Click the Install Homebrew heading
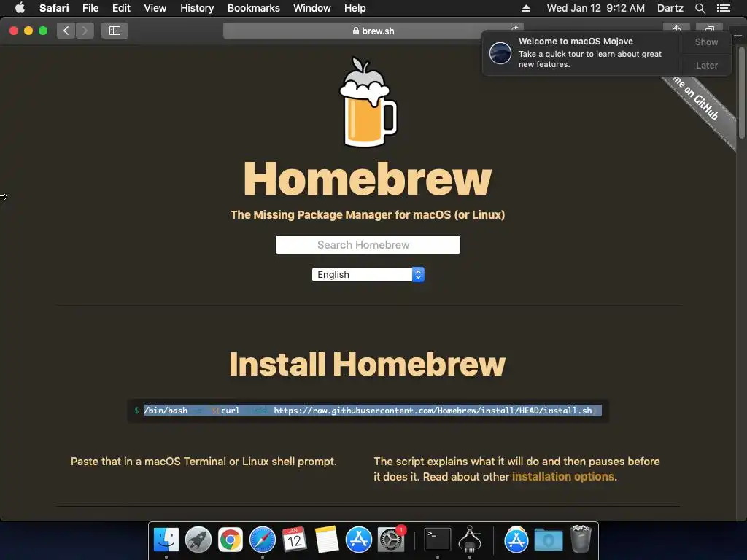Viewport: 747px width, 560px height. click(367, 365)
